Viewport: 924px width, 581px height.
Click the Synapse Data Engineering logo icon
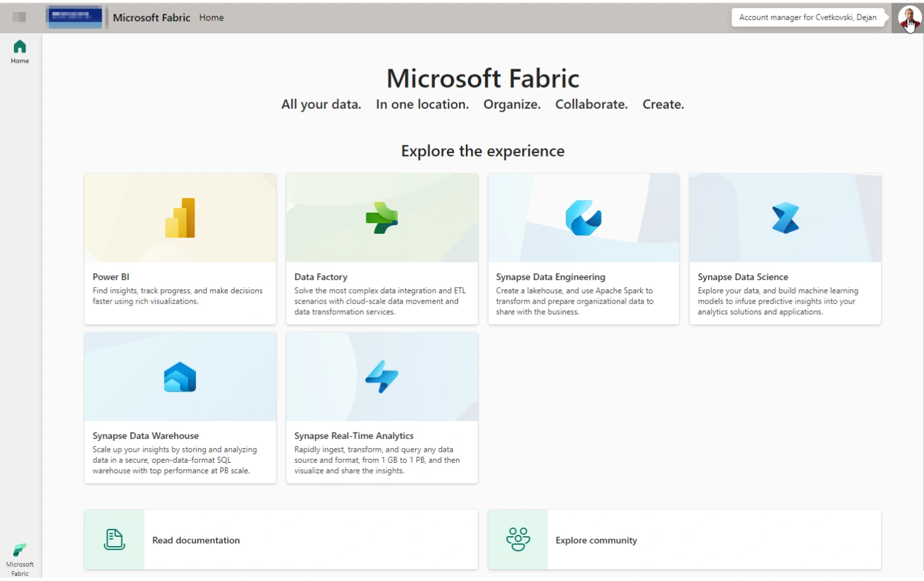583,218
